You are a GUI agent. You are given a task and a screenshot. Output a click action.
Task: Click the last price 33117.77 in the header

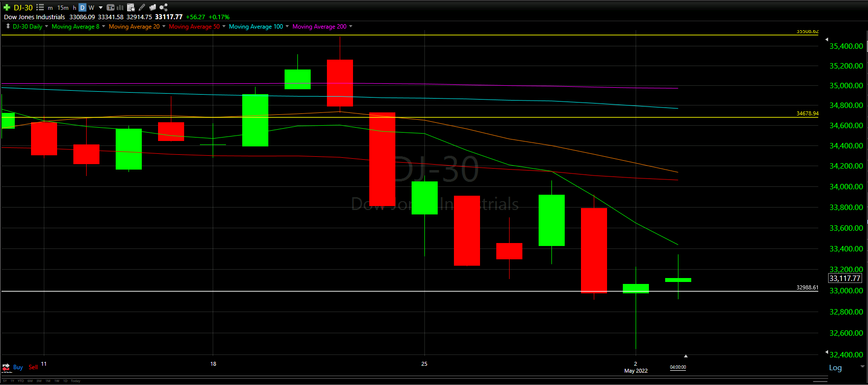coord(169,17)
